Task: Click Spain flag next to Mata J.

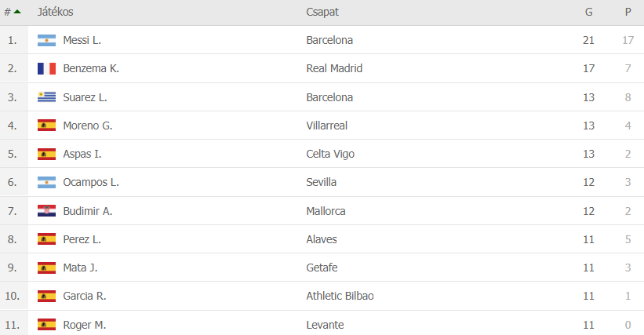Action: click(46, 268)
